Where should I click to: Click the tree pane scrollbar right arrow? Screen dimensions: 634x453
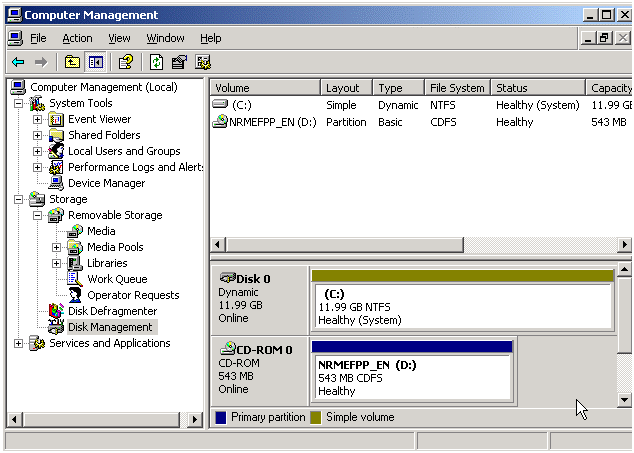195,419
